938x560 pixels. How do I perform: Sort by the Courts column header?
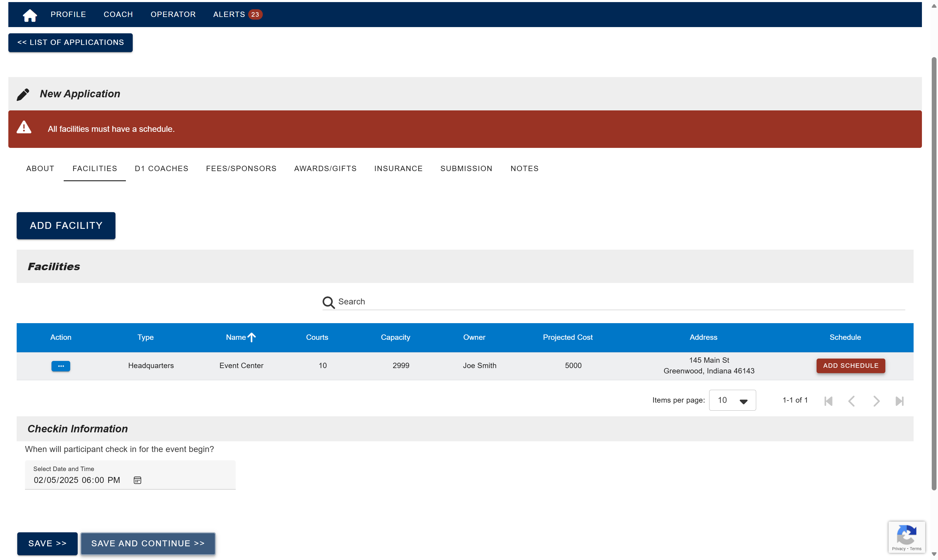317,337
